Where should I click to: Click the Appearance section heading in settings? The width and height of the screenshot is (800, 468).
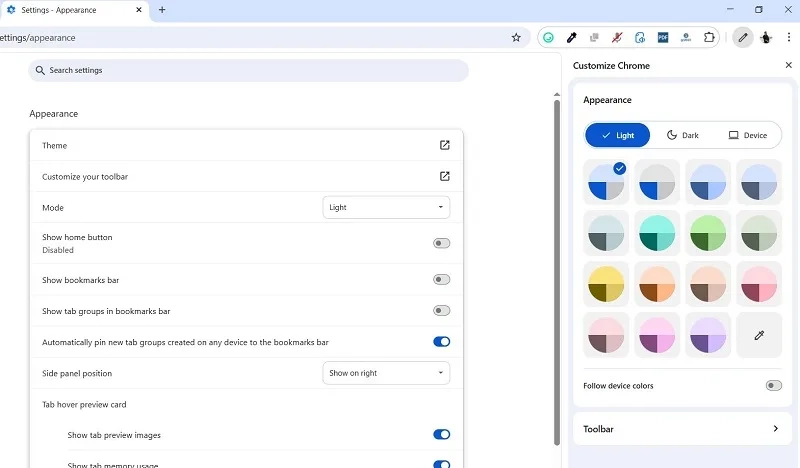pyautogui.click(x=54, y=113)
